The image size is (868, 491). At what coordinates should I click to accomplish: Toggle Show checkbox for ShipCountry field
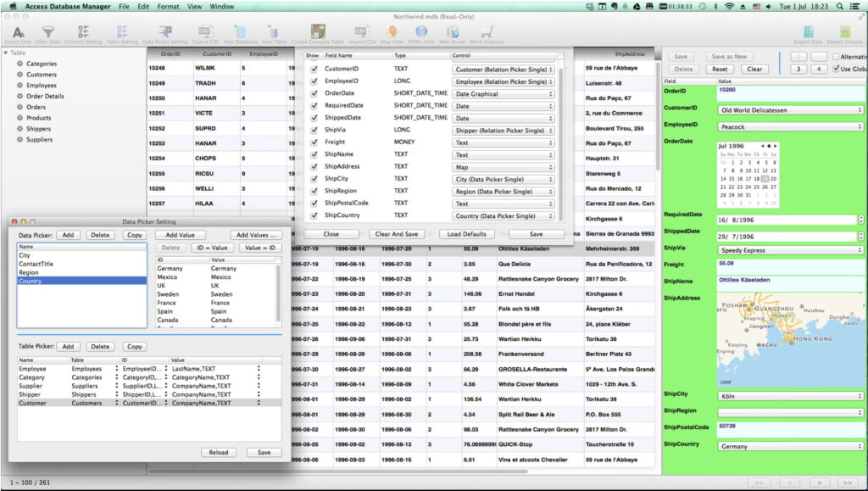(x=314, y=215)
